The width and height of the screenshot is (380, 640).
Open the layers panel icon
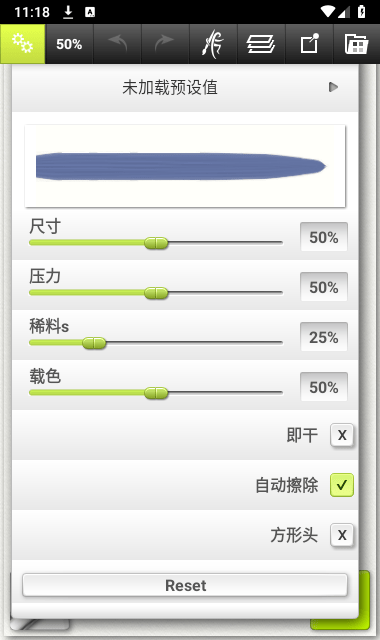click(x=261, y=44)
